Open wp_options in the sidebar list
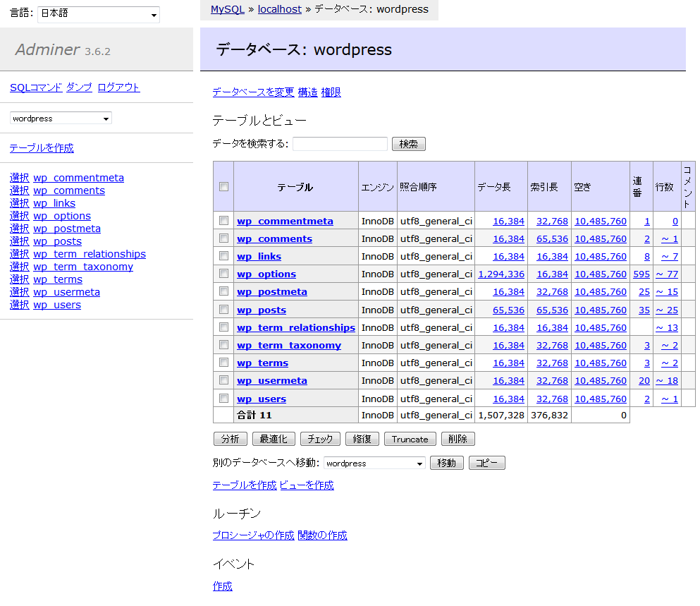 [62, 216]
